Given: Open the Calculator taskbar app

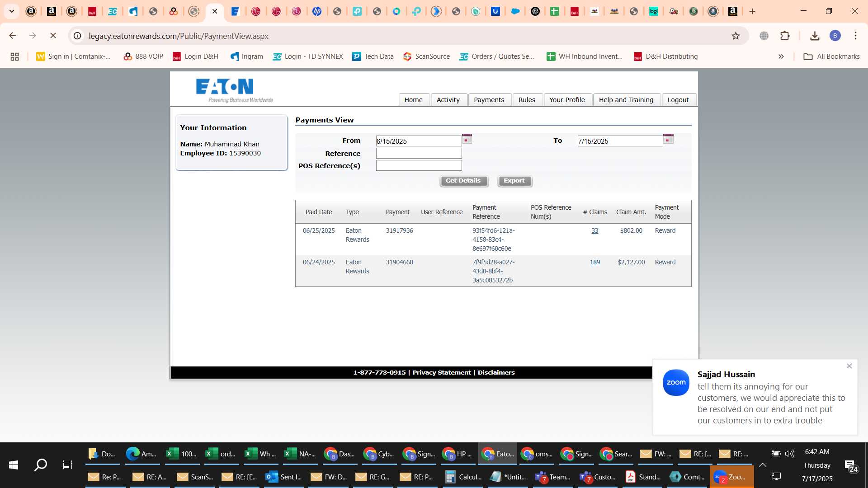Looking at the screenshot, I should (464, 477).
